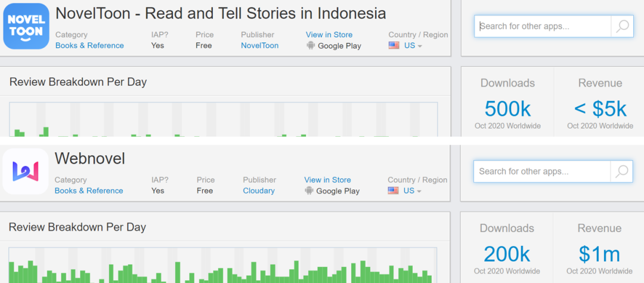The height and width of the screenshot is (283, 644).
Task: Open the NovelToon publisher link
Action: [x=259, y=45]
